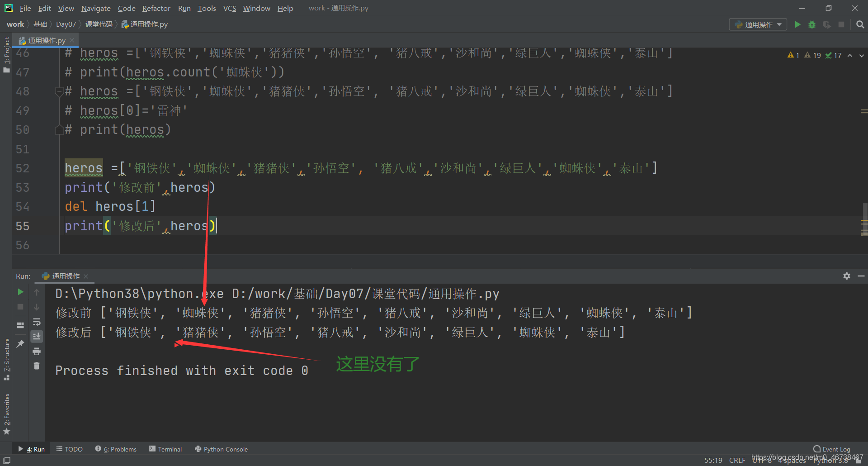Click the Print icon in Run console
Viewport: 868px width, 466px height.
(x=37, y=351)
